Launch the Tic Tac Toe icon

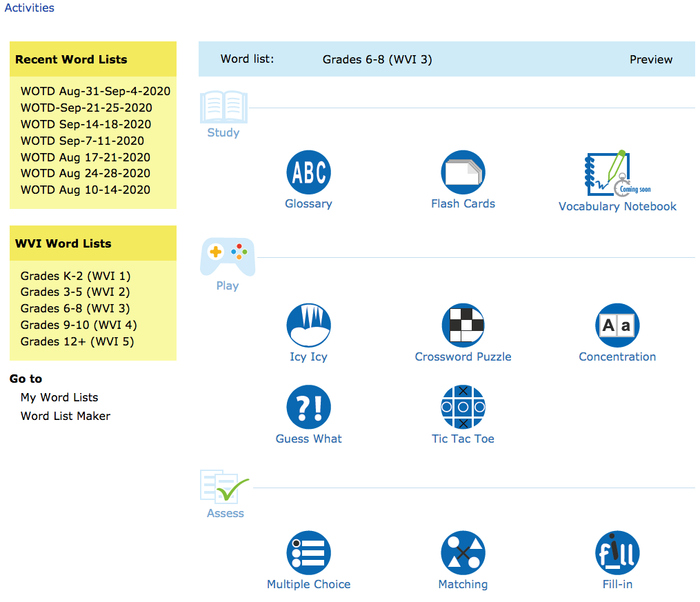click(463, 408)
